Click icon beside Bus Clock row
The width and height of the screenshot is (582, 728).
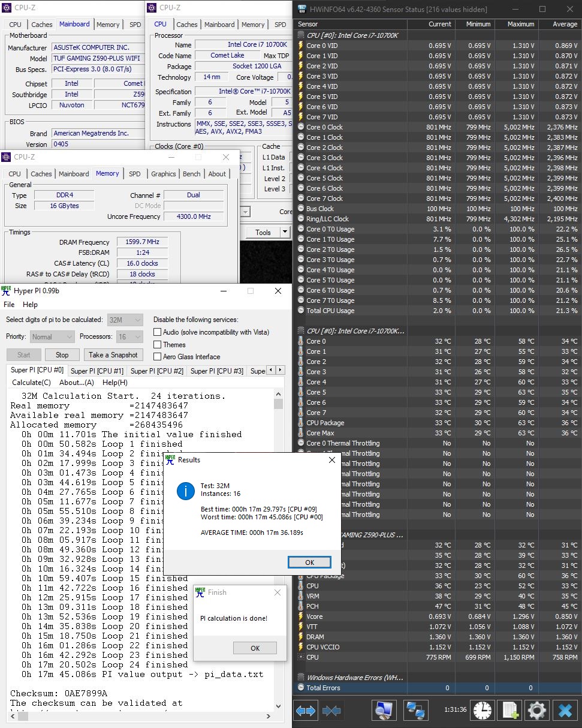(301, 209)
